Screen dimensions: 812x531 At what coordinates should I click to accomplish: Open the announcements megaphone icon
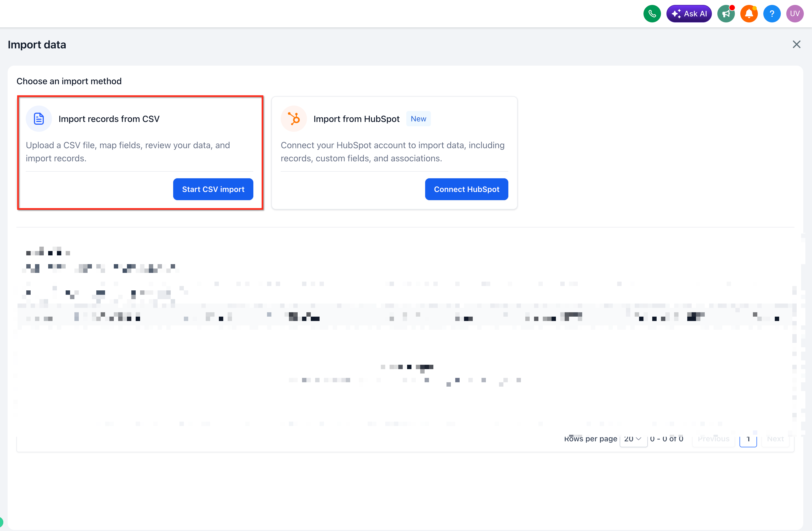click(x=726, y=14)
